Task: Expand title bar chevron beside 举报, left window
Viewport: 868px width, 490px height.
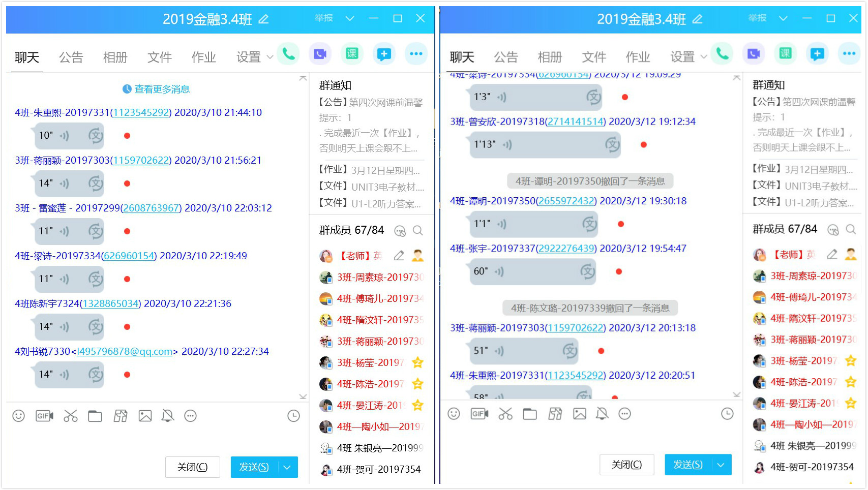Action: click(x=349, y=18)
